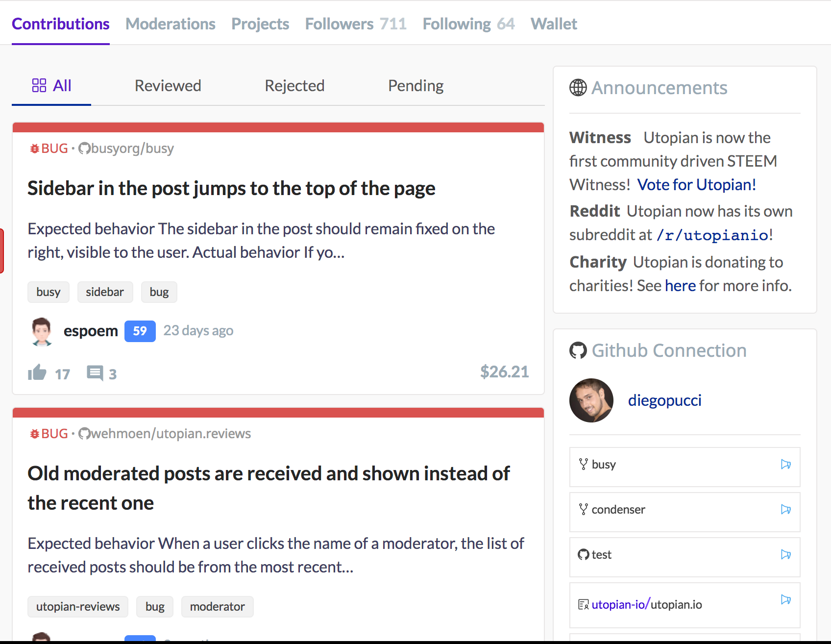831x644 pixels.
Task: Upvote with the thumbs-up icon
Action: (37, 372)
